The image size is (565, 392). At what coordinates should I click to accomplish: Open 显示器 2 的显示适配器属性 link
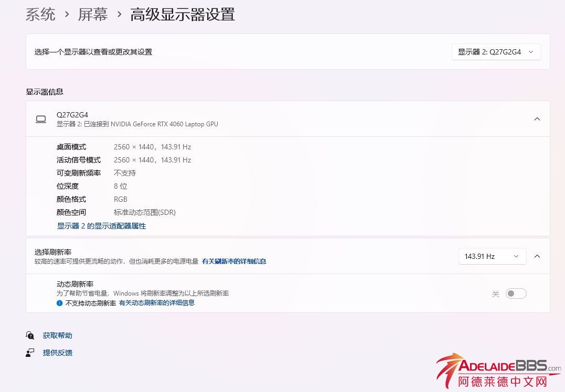101,226
